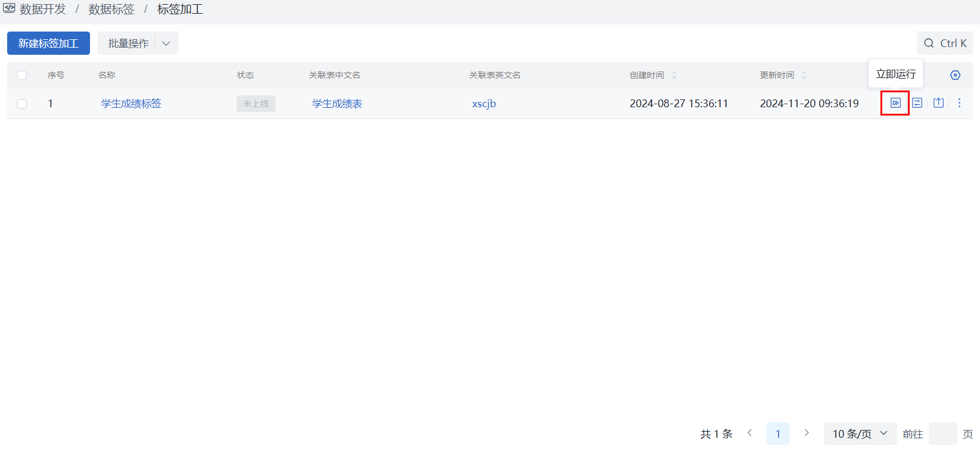Select 标签加工 breadcrumb

180,10
